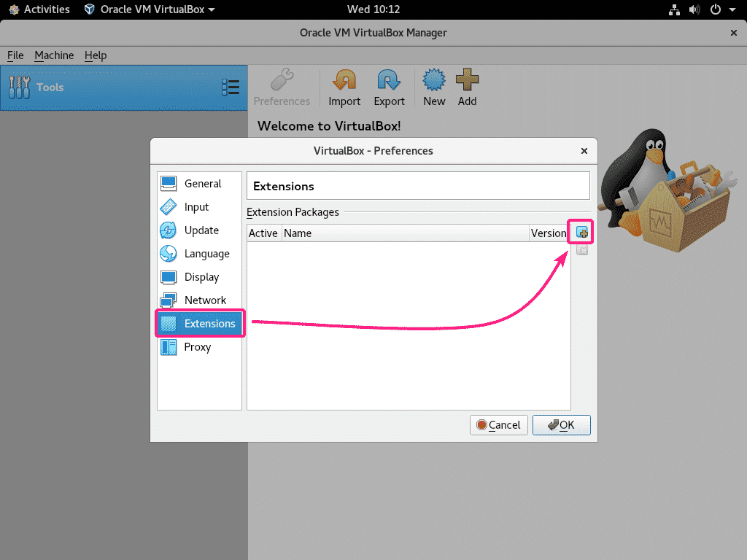Click the add extension package icon
The height and width of the screenshot is (560, 747).
tap(581, 233)
